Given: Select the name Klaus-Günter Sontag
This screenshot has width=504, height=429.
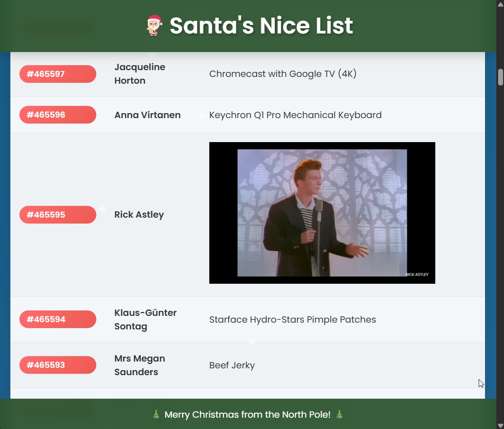Looking at the screenshot, I should click(x=145, y=319).
